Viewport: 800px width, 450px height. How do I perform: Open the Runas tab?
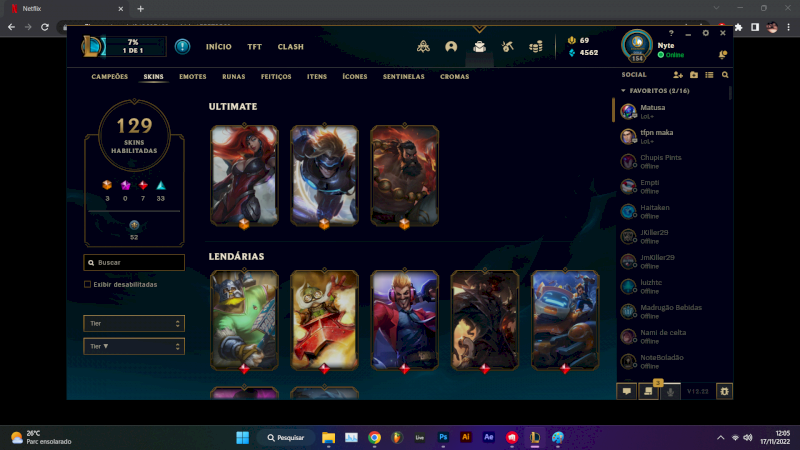pos(234,77)
